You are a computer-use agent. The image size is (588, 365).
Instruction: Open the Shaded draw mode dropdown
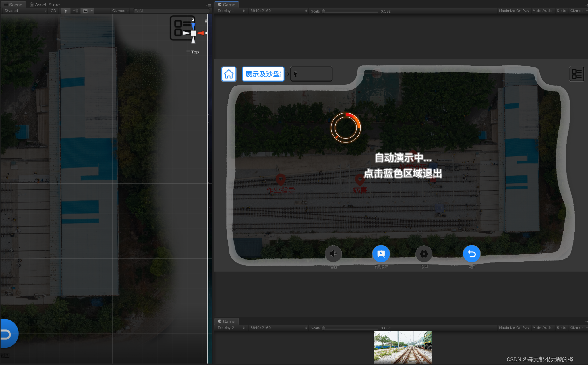point(25,11)
